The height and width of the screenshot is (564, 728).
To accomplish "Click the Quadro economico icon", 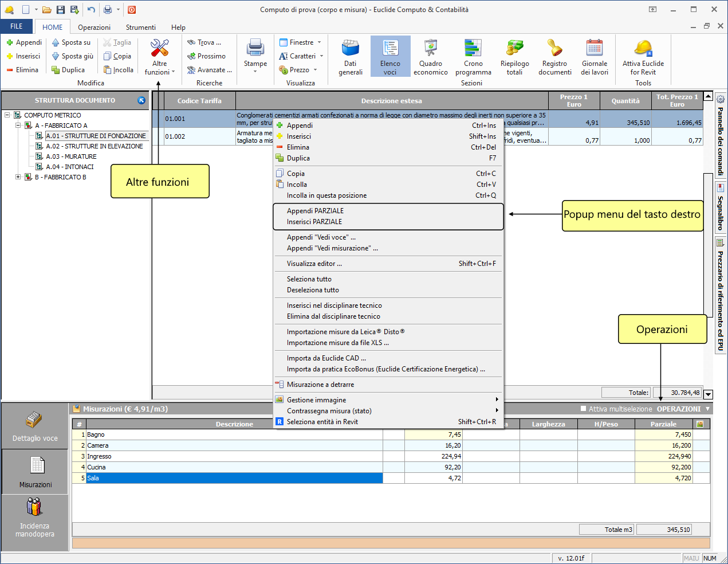I will pos(430,57).
